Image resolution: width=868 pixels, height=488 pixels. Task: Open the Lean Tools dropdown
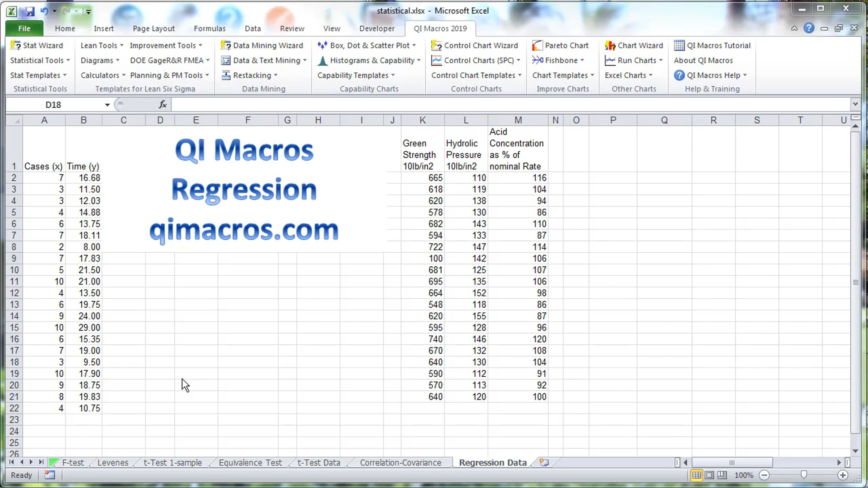[102, 45]
